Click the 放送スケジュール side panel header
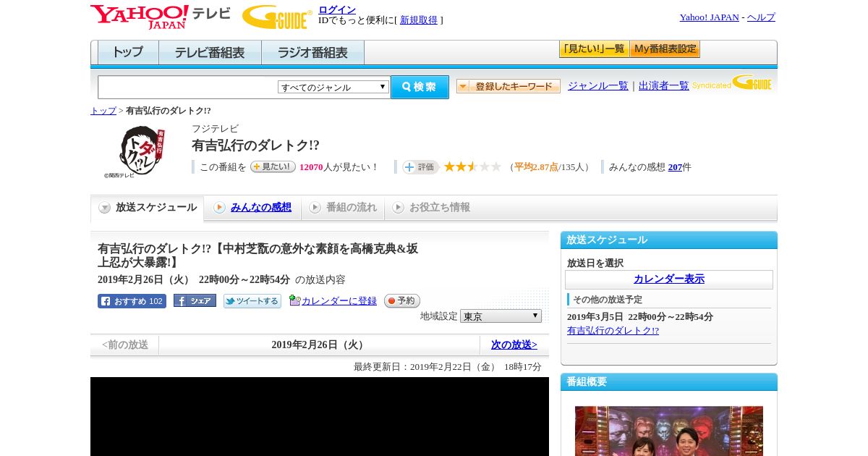868x456 pixels. tap(669, 240)
